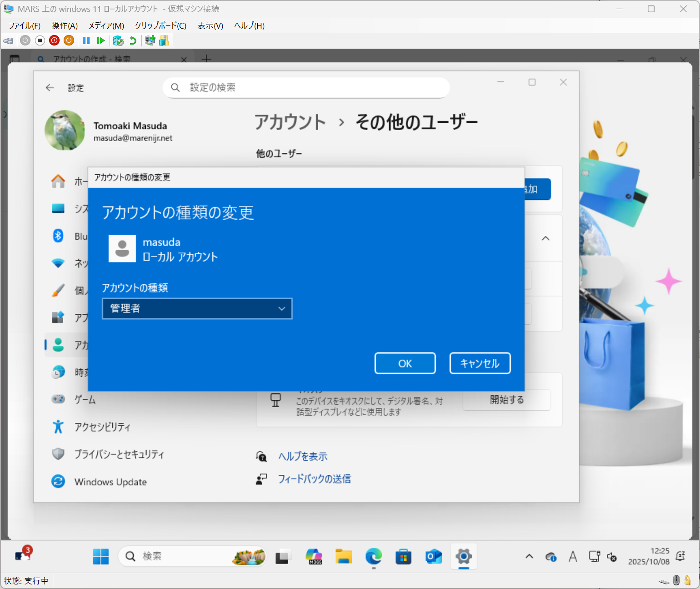
Task: Open the ファイル(F) menu
Action: tap(25, 26)
